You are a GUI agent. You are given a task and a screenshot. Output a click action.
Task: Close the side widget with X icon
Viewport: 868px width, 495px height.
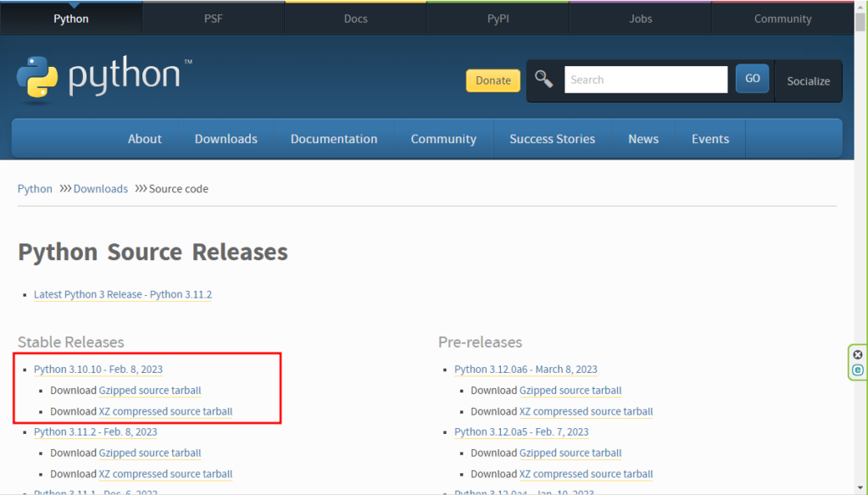click(x=858, y=354)
